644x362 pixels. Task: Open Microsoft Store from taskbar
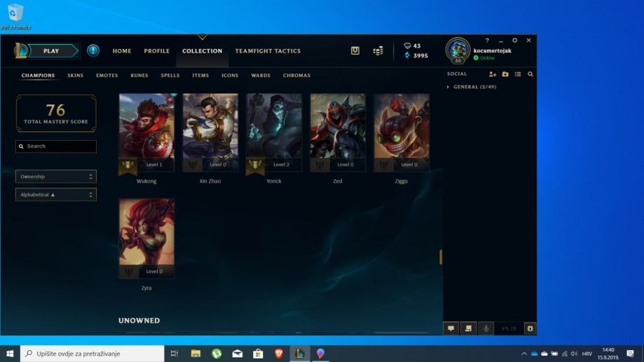258,354
